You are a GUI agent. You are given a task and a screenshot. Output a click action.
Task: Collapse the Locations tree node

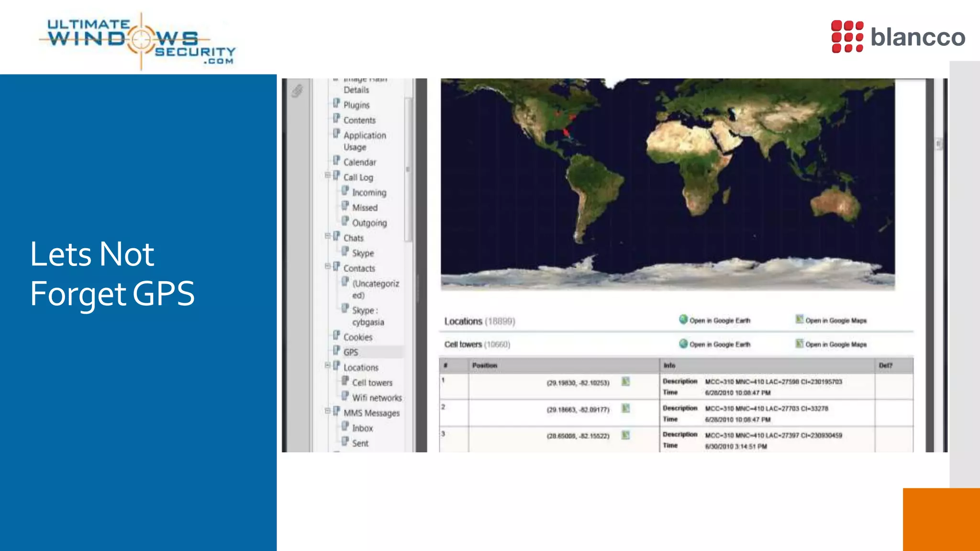click(x=328, y=365)
